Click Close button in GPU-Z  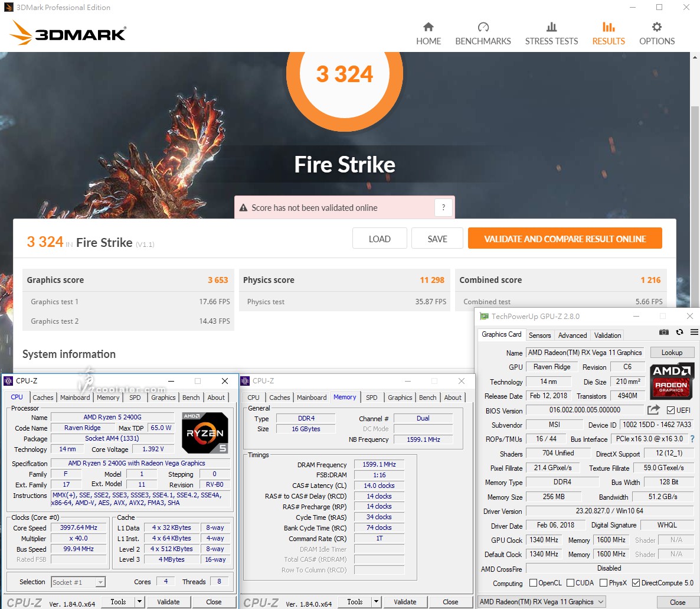[677, 603]
